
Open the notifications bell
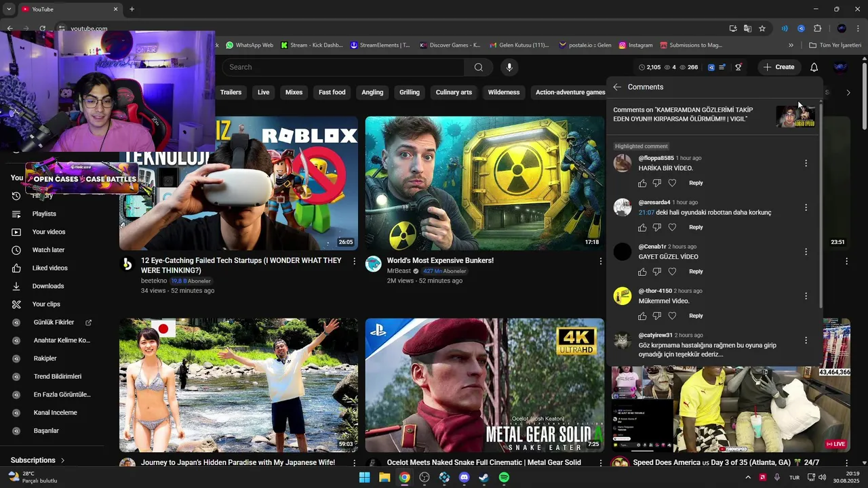pyautogui.click(x=814, y=67)
